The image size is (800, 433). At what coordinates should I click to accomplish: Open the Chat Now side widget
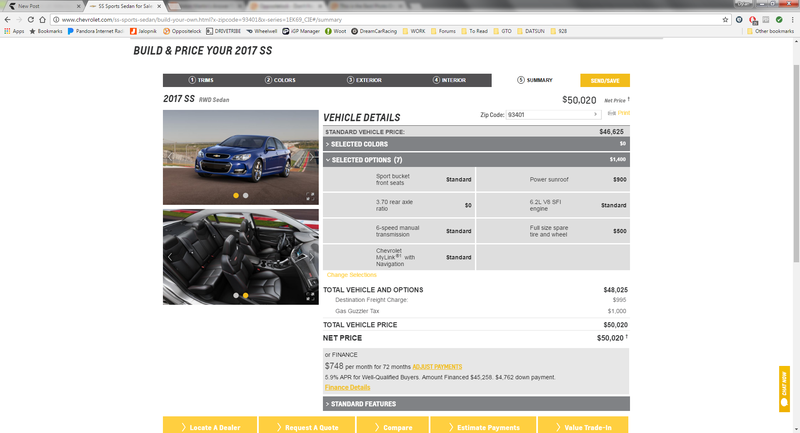click(x=784, y=389)
